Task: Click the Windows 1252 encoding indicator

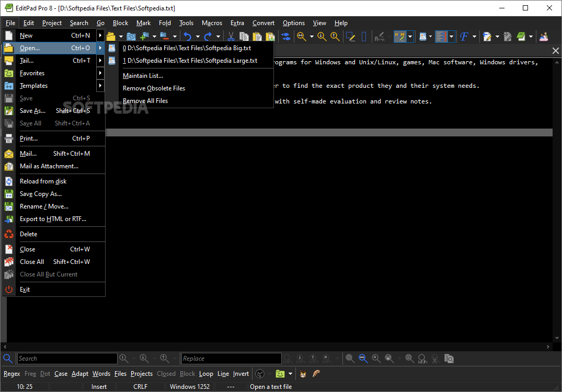Action: [x=190, y=387]
